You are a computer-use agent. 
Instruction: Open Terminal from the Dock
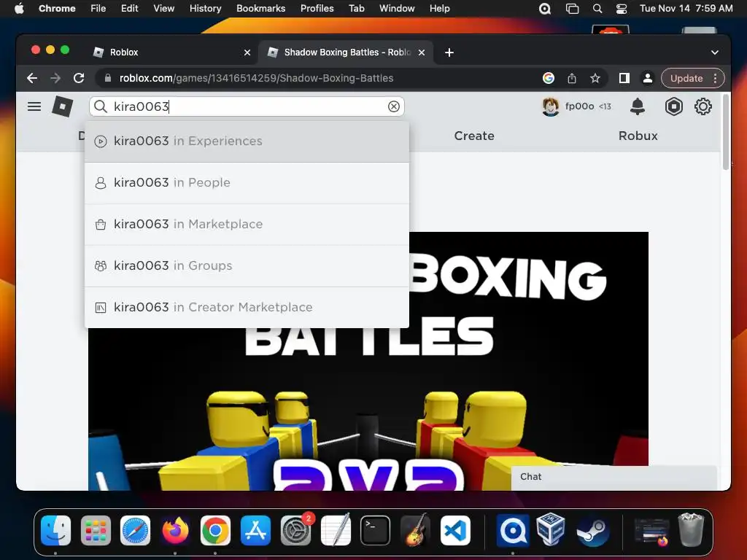pos(376,531)
